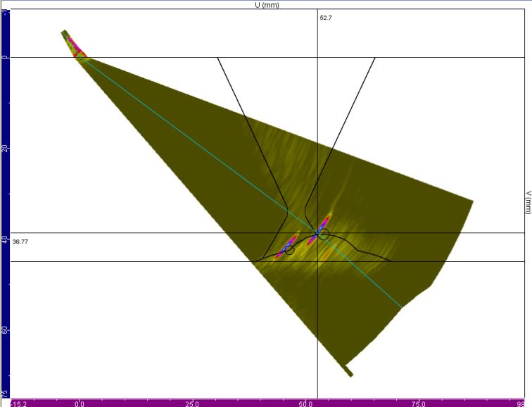532x407 pixels.
Task: Click the circle marker on the lower-left indication
Action: point(289,250)
